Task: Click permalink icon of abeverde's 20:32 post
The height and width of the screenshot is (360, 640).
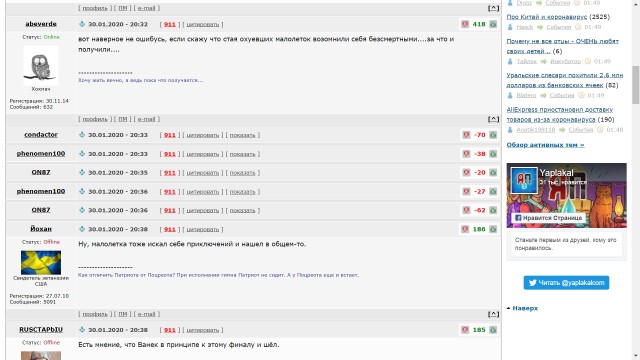Action: tap(82, 24)
